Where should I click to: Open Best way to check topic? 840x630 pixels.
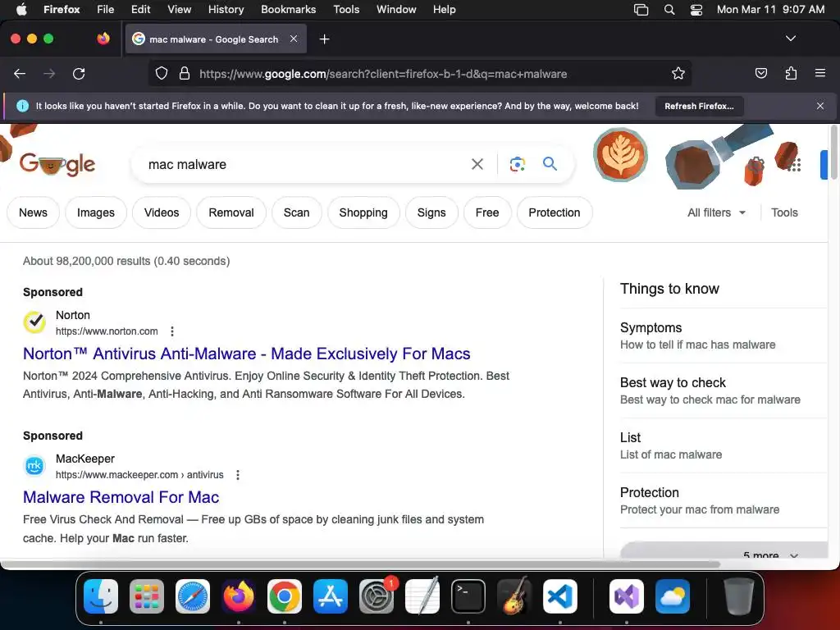point(724,391)
